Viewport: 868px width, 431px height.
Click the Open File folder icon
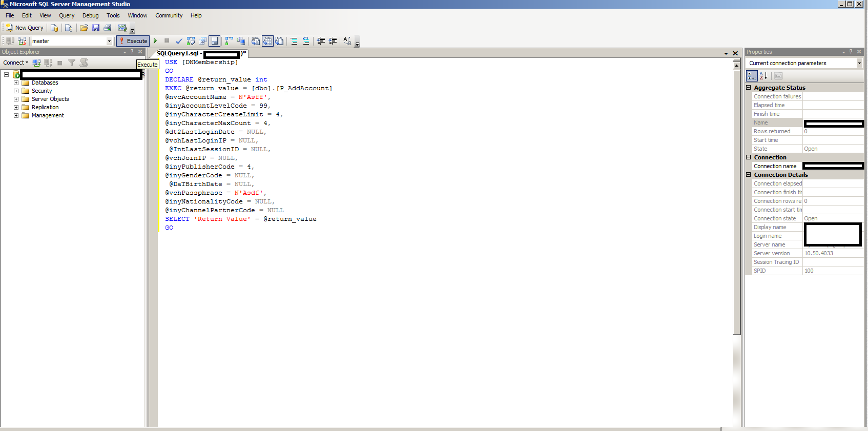pos(84,28)
